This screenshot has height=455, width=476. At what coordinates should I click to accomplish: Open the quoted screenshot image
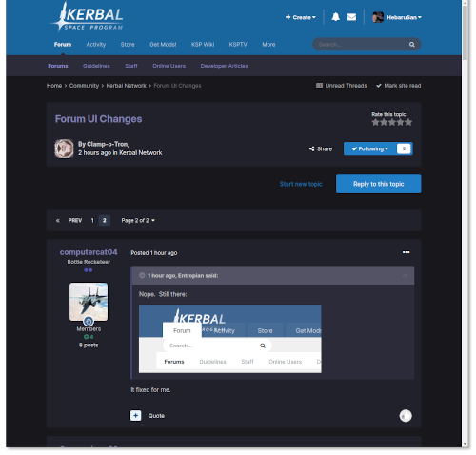click(x=229, y=339)
